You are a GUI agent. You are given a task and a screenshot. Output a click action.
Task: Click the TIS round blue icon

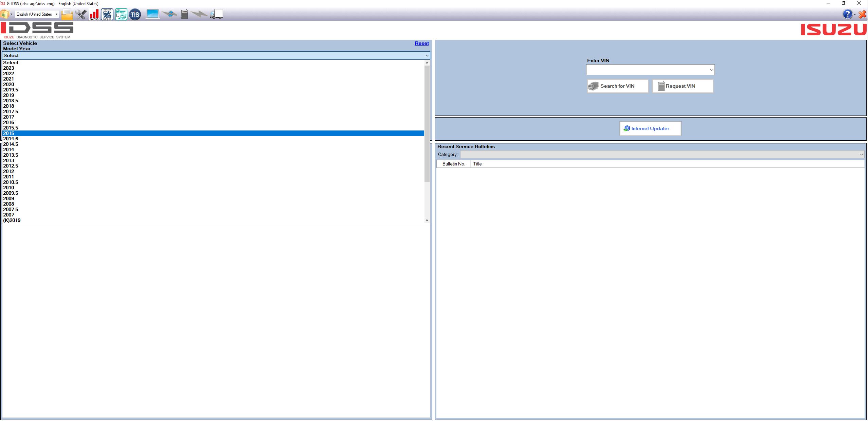(x=135, y=14)
